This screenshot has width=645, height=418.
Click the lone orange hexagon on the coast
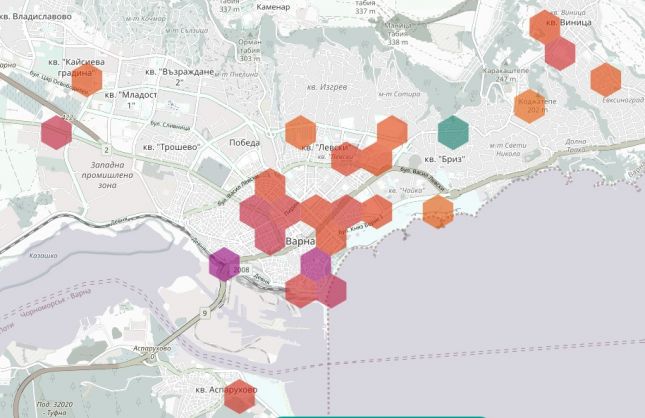437,211
